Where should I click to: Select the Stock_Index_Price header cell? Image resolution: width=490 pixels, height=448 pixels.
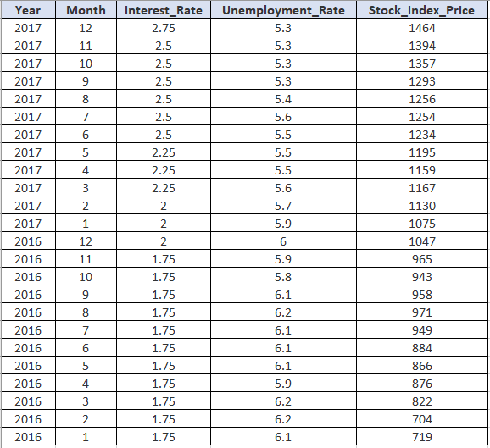pos(422,9)
